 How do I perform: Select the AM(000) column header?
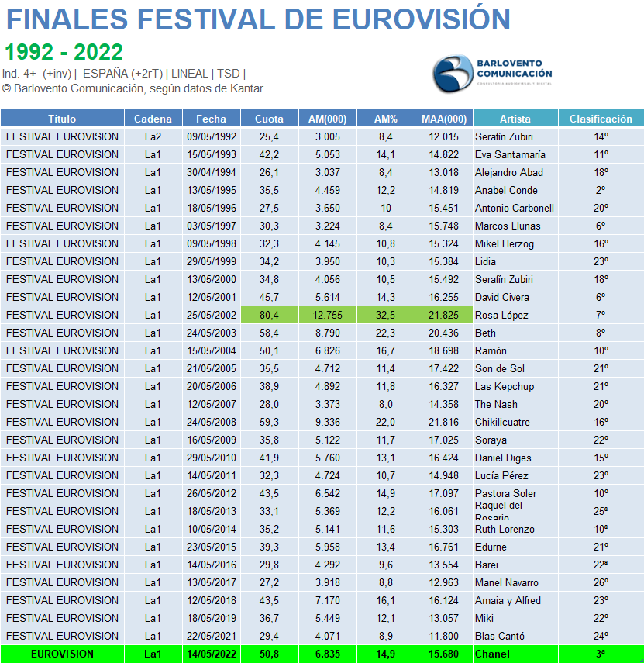pyautogui.click(x=327, y=119)
